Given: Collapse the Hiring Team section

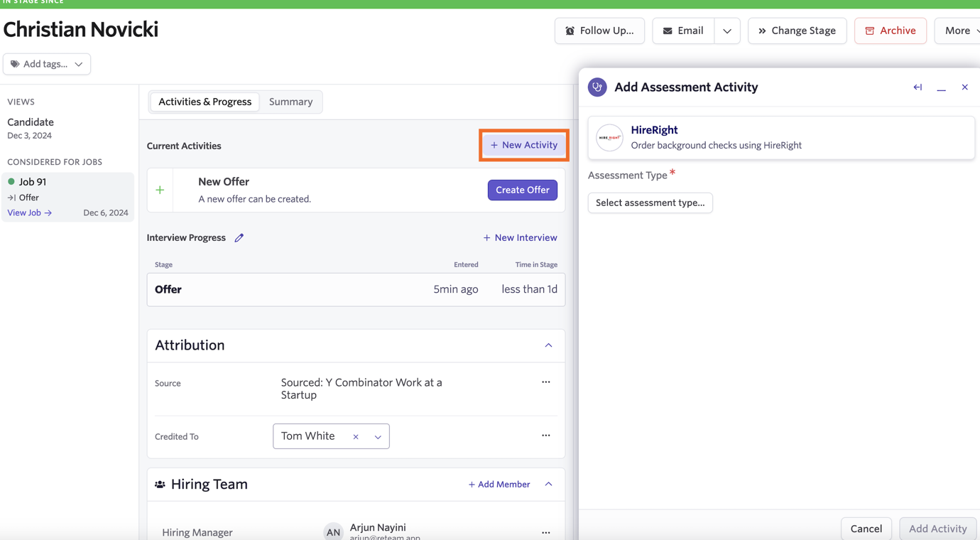Looking at the screenshot, I should [x=548, y=485].
